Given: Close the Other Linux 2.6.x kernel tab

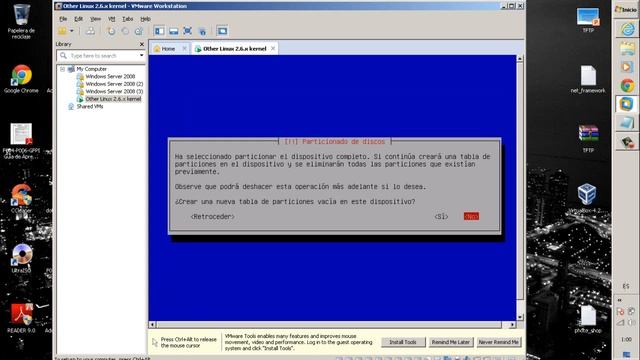Looking at the screenshot, I should [x=273, y=49].
